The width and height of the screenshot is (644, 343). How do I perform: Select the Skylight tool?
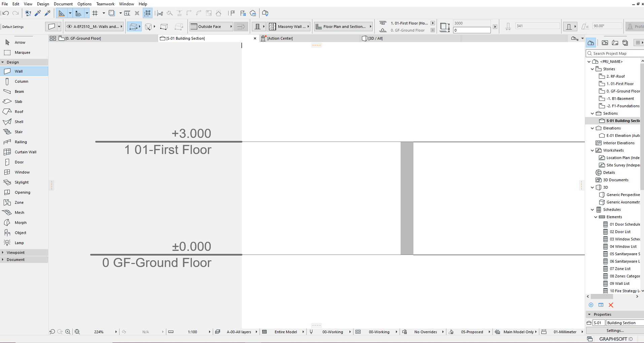(22, 182)
